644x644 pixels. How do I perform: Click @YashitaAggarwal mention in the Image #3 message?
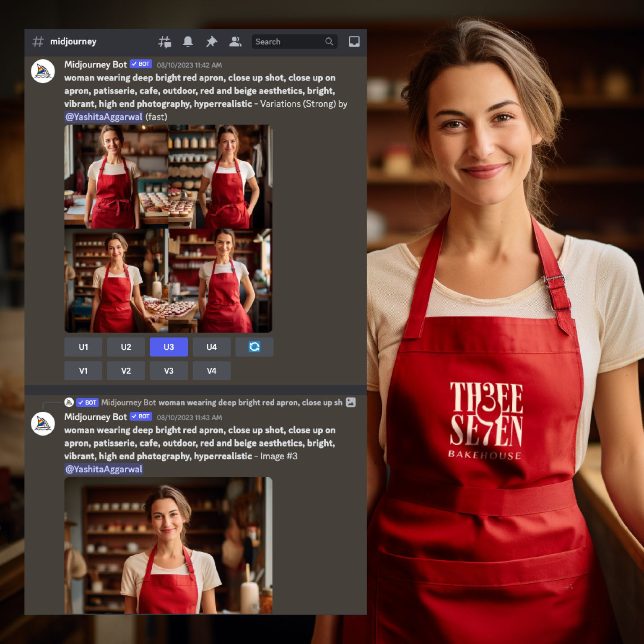[104, 469]
